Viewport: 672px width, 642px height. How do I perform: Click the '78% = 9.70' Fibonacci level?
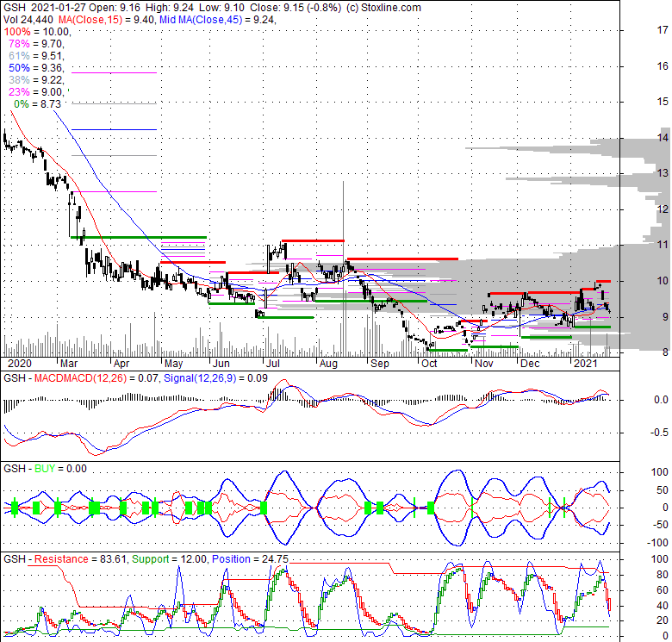(36, 44)
